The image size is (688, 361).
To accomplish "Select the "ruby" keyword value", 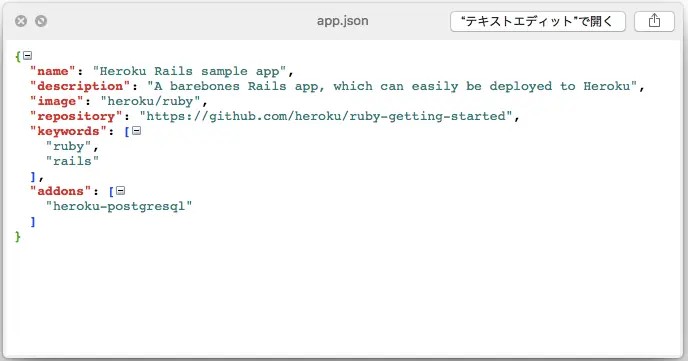I will pyautogui.click(x=68, y=146).
